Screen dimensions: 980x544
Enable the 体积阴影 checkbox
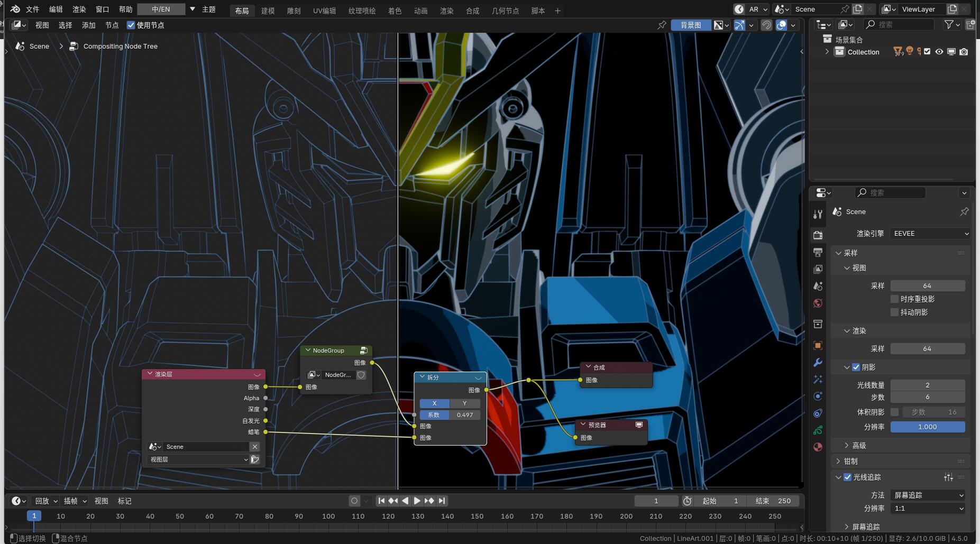point(895,412)
